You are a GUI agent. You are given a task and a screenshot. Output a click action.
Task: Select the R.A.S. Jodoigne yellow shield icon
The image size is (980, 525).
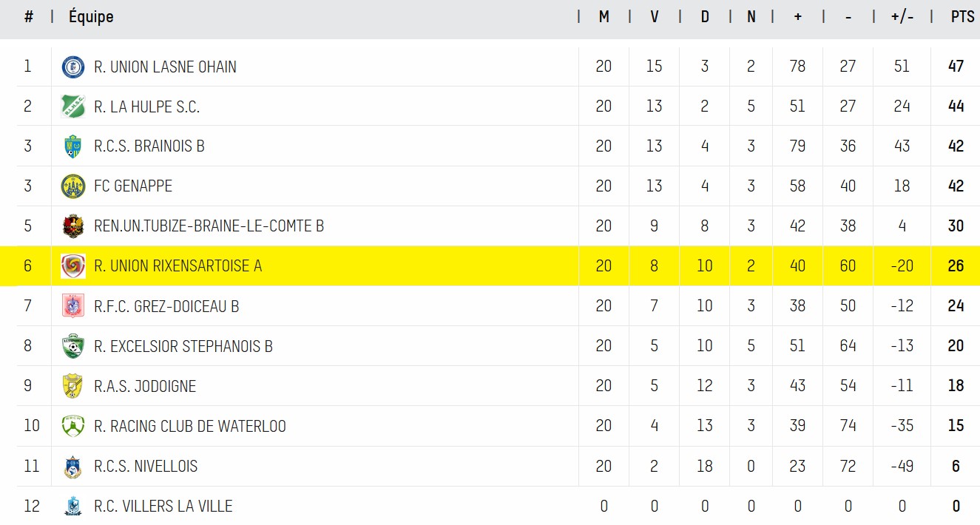click(x=72, y=386)
